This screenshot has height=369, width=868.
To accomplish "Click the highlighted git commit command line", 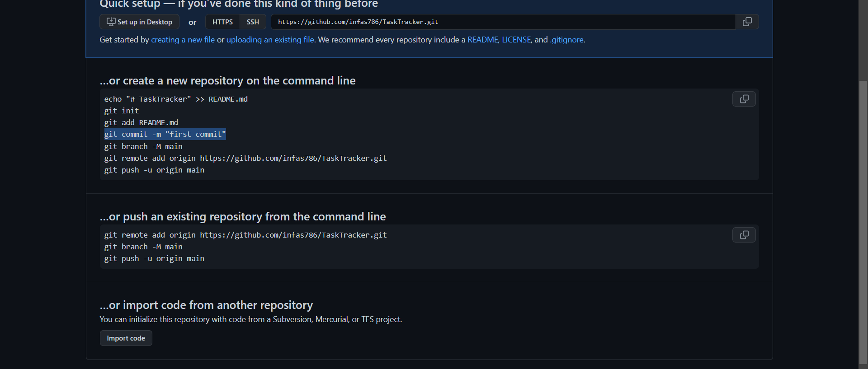I will click(165, 134).
